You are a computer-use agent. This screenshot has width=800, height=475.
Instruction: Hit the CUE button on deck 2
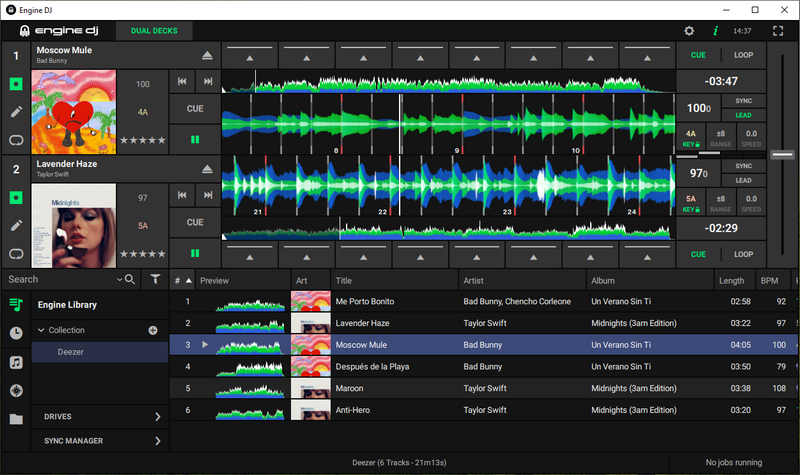[x=195, y=222]
